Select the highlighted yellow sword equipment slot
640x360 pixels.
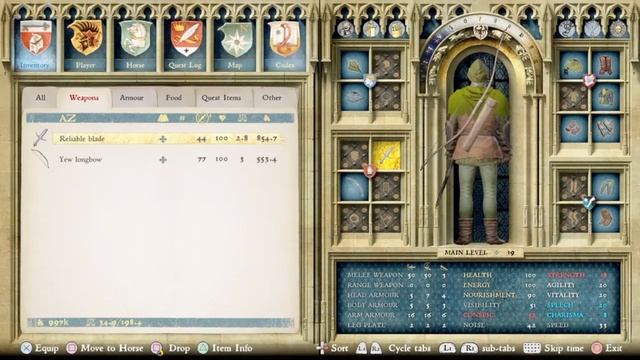click(386, 155)
